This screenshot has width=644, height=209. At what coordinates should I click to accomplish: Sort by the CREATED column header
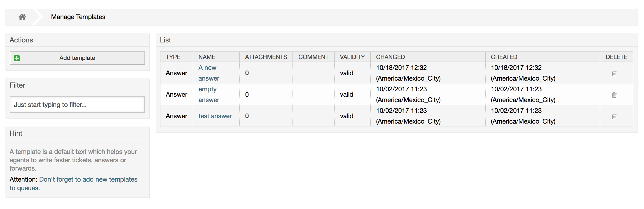pyautogui.click(x=504, y=57)
